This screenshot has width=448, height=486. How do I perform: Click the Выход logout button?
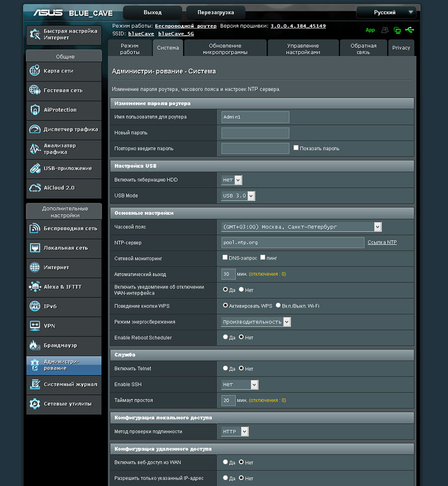tap(152, 12)
